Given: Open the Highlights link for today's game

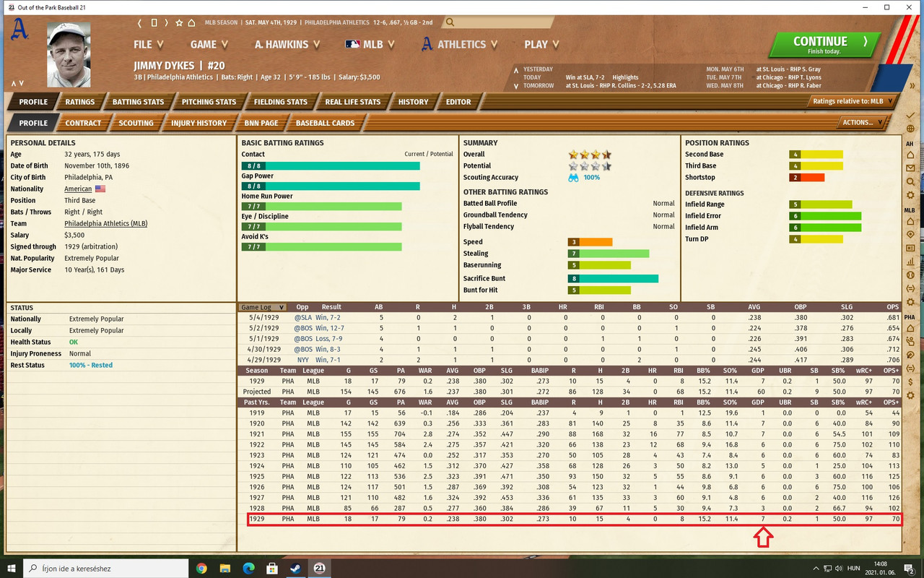Looking at the screenshot, I should 625,77.
